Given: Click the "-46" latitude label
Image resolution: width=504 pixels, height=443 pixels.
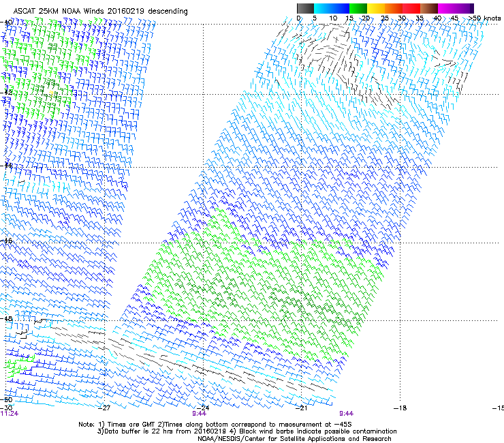Looking at the screenshot, I should tap(6, 241).
